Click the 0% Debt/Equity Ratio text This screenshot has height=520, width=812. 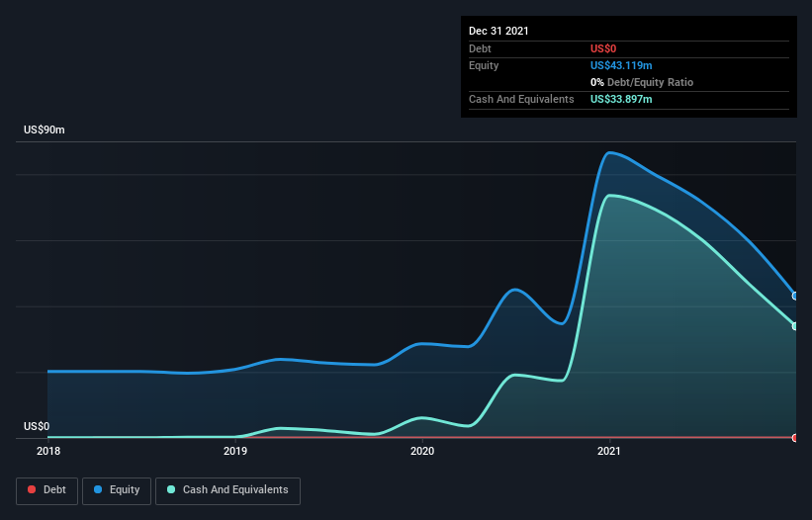tap(642, 82)
